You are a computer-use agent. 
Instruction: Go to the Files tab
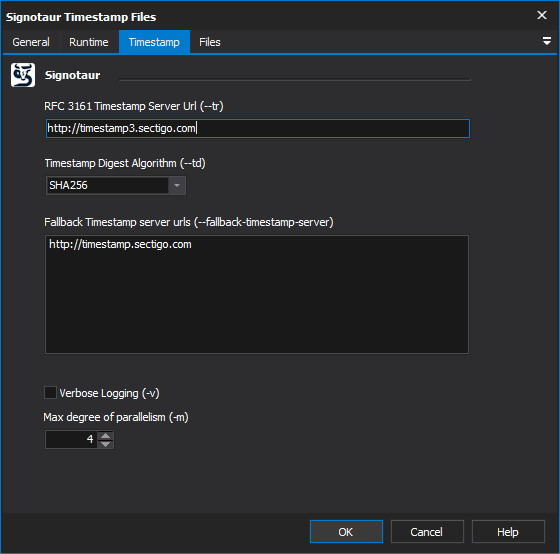coord(210,42)
